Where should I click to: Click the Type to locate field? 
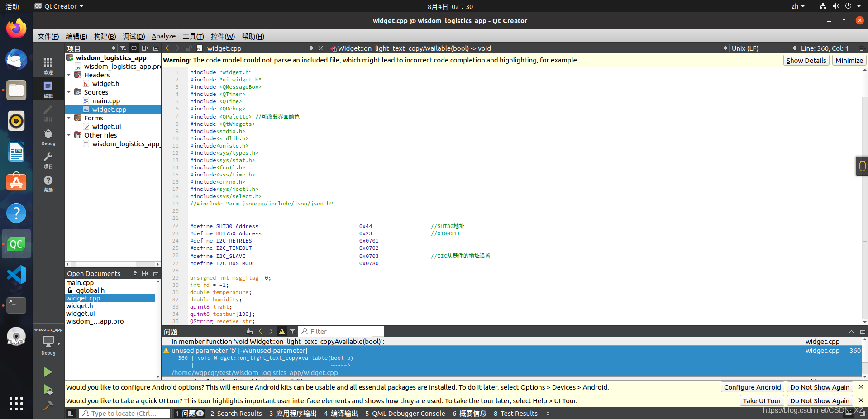pos(124,413)
